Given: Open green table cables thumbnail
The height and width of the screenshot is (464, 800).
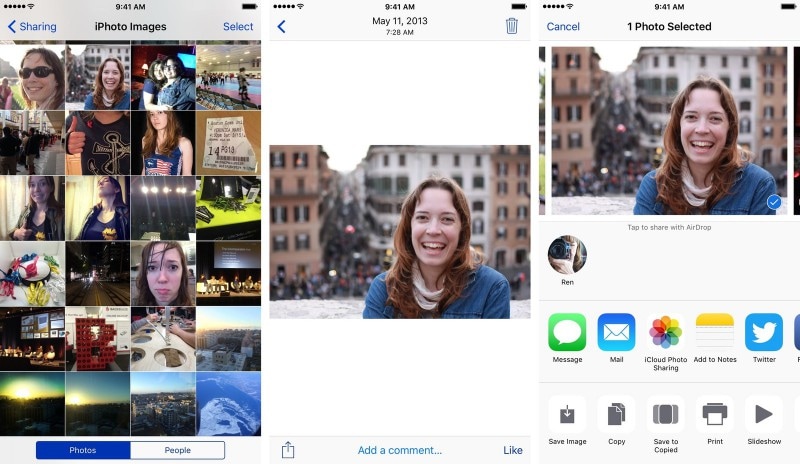Looking at the screenshot, I should [229, 208].
